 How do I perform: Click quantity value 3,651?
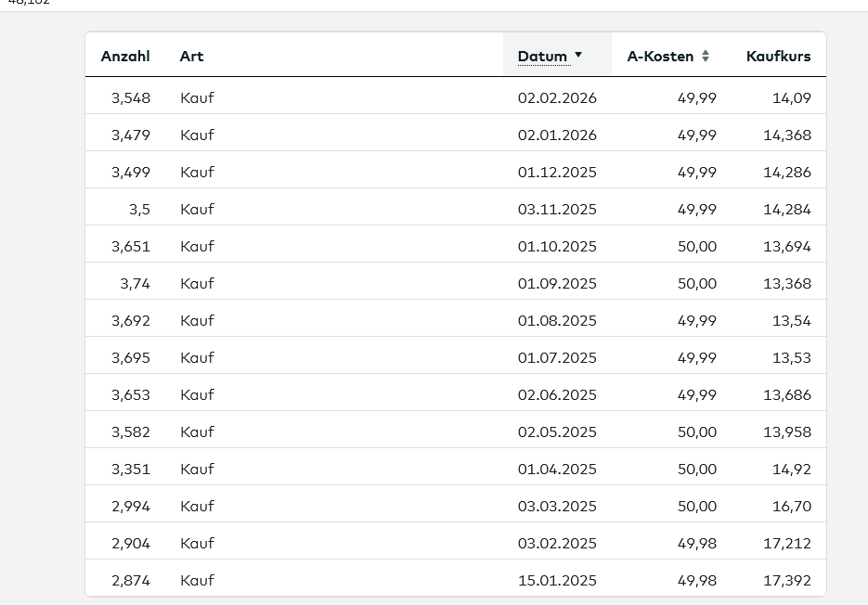(x=131, y=246)
